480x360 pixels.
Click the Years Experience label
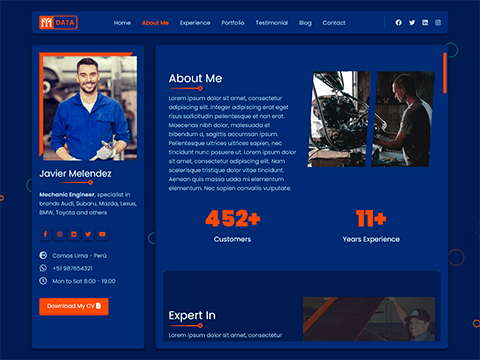click(371, 239)
